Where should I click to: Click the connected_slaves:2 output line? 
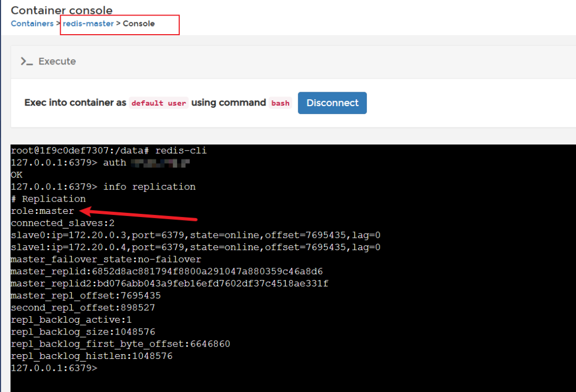[x=63, y=223]
